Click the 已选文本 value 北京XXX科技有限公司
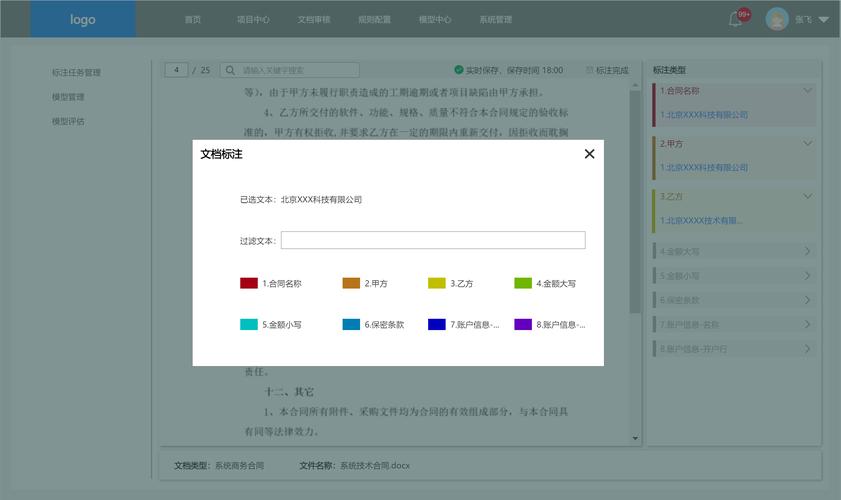This screenshot has width=841, height=500. pos(321,200)
